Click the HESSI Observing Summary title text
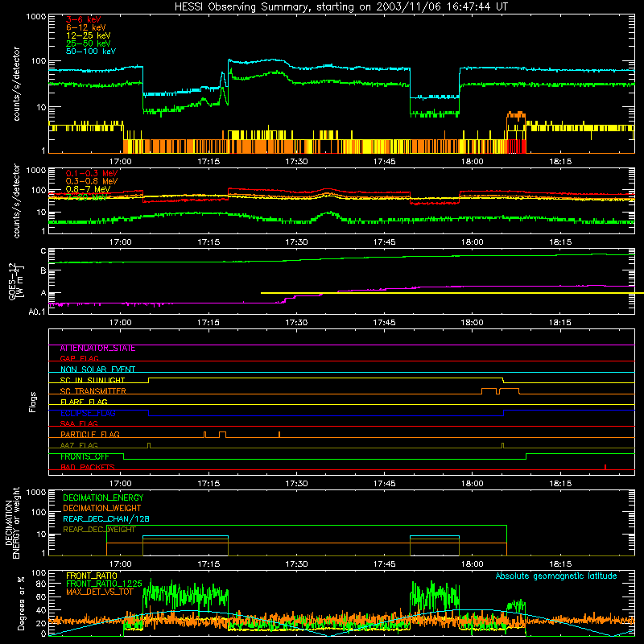 [x=341, y=7]
